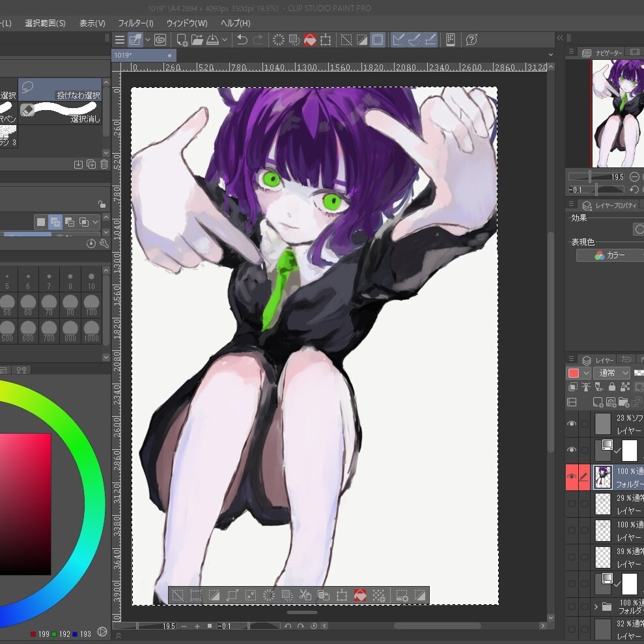Toggle Snap to grid in command bar

pyautogui.click(x=430, y=40)
